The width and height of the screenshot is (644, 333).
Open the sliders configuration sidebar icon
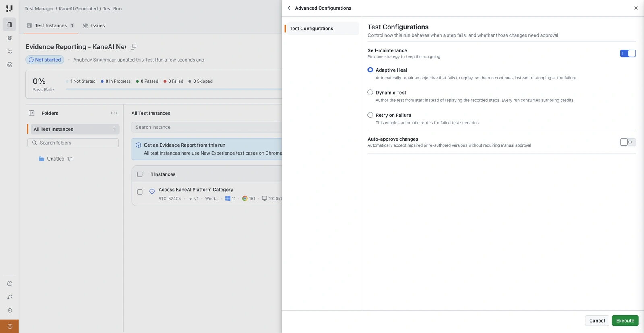10,52
